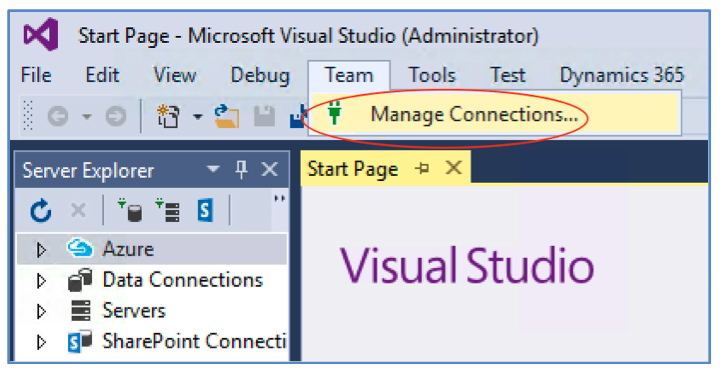
Task: Click Add SharePoint Connection icon
Action: coord(205,211)
